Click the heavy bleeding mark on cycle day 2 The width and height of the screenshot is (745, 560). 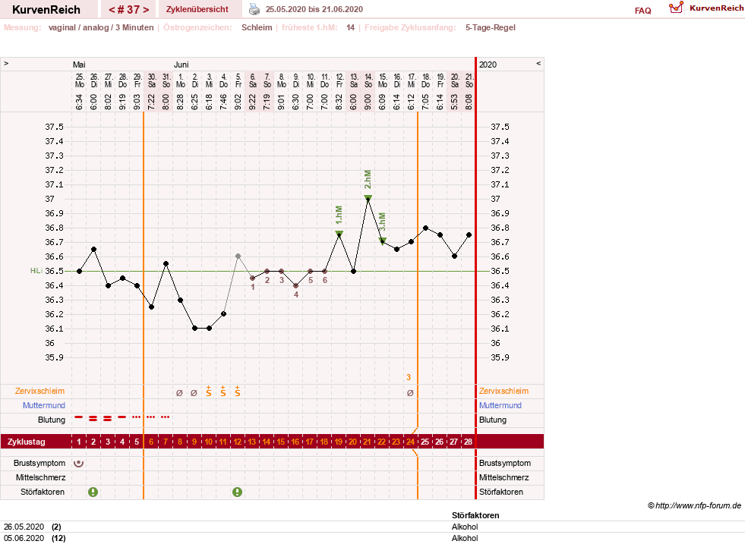tap(93, 418)
